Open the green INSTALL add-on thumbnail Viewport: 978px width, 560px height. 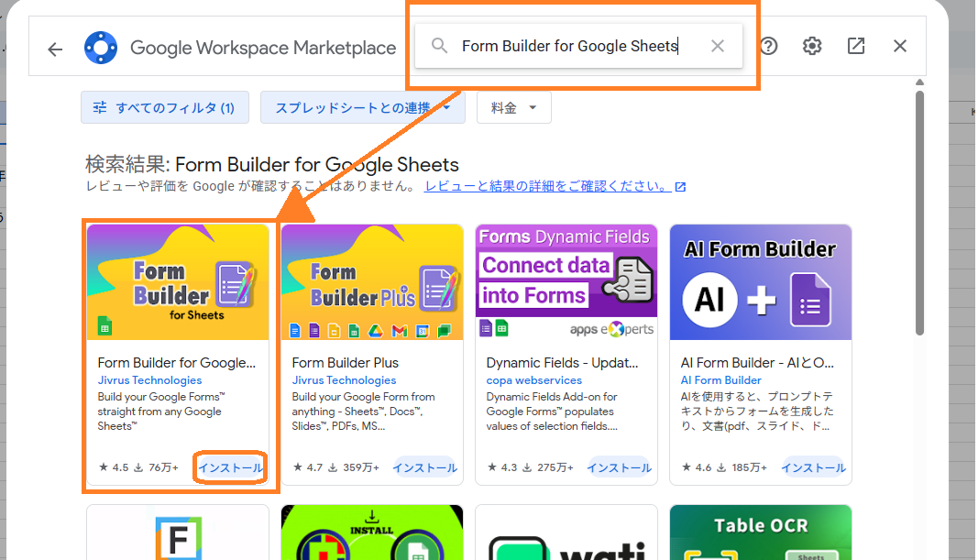[372, 533]
